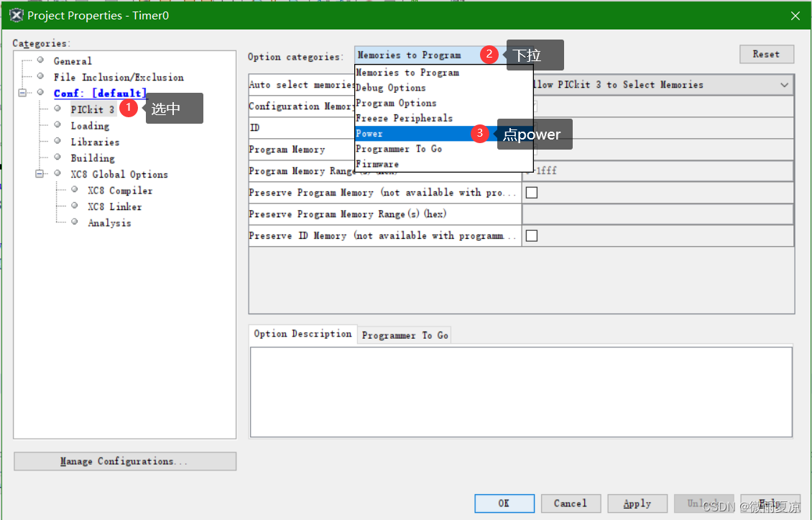Click Manage Configurations button
Image resolution: width=812 pixels, height=520 pixels.
[125, 462]
